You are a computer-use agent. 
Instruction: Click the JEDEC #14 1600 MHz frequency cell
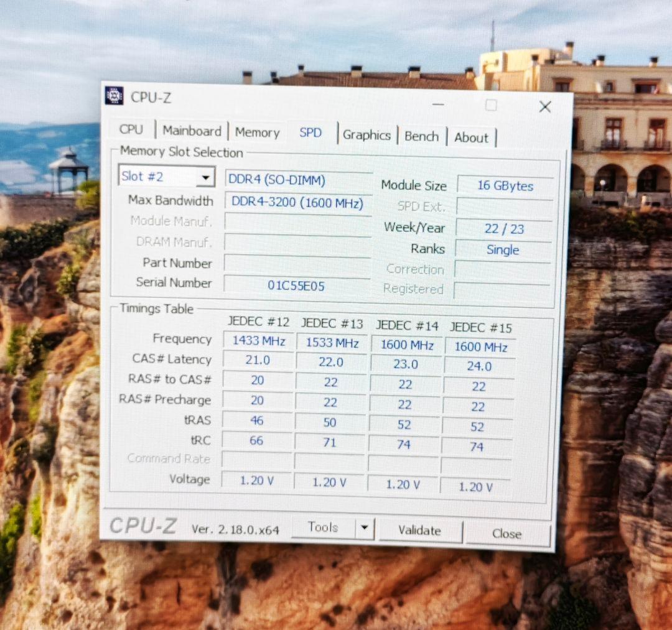[x=407, y=345]
